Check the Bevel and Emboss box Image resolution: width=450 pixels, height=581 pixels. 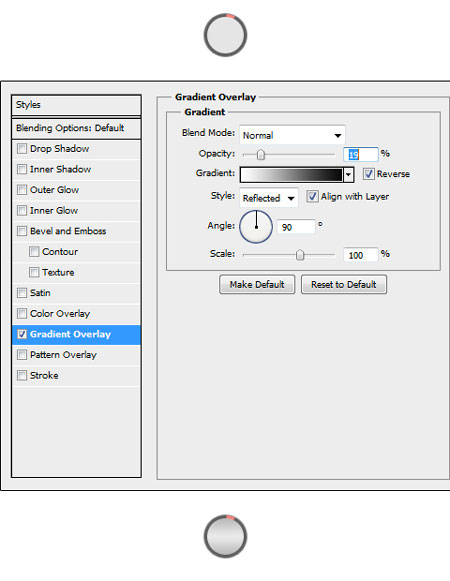point(22,231)
